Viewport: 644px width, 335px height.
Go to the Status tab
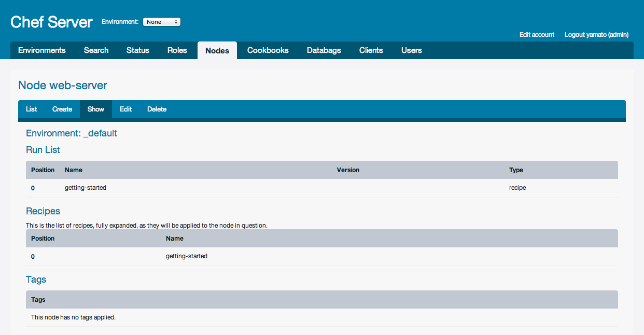pyautogui.click(x=138, y=50)
